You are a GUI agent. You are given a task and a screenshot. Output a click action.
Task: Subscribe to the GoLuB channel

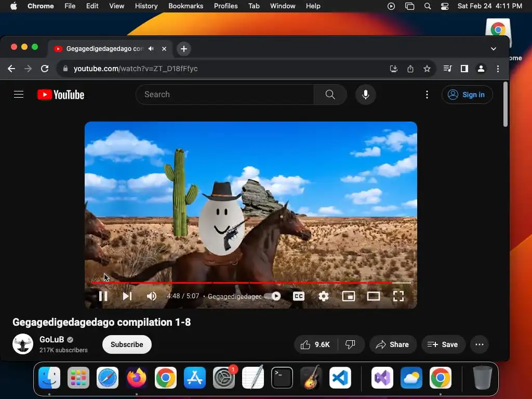tap(127, 344)
